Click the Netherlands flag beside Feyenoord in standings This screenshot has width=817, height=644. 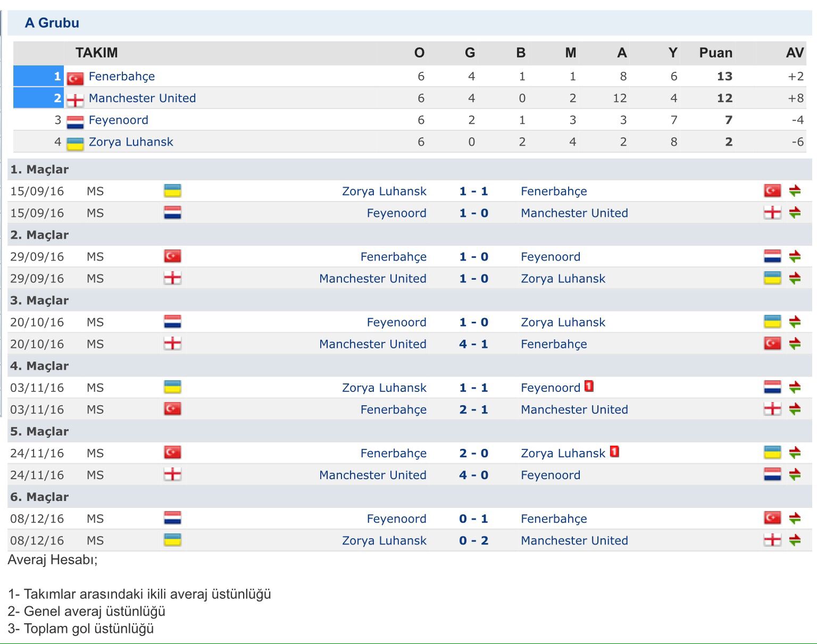[75, 122]
